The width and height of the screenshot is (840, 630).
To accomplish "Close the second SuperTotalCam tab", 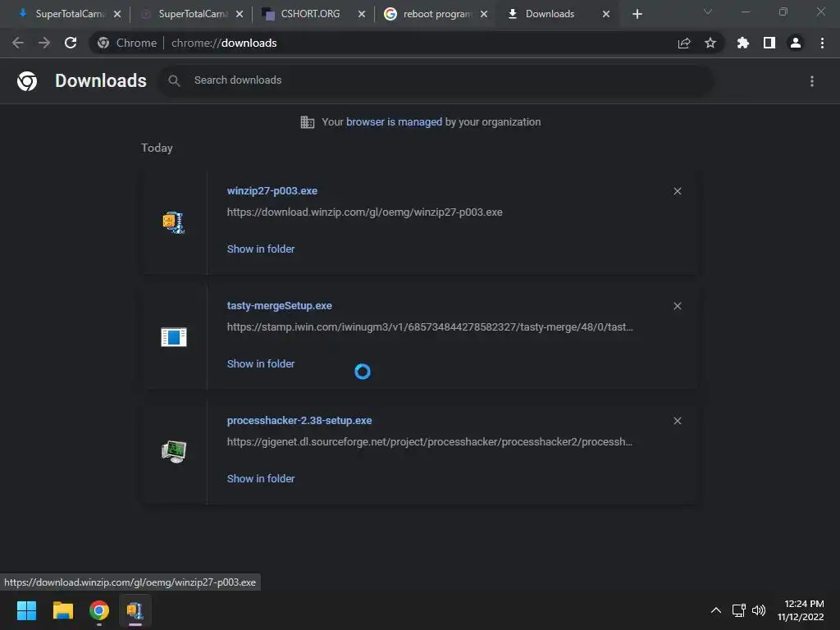I will [240, 14].
